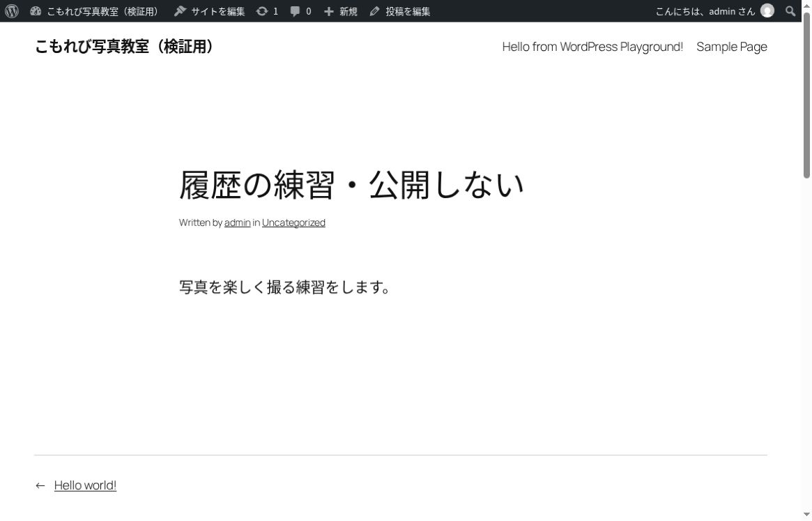Viewport: 812px width, 521px height.
Task: Click the dashboard gauge icon in admin bar
Action: pyautogui.click(x=36, y=11)
